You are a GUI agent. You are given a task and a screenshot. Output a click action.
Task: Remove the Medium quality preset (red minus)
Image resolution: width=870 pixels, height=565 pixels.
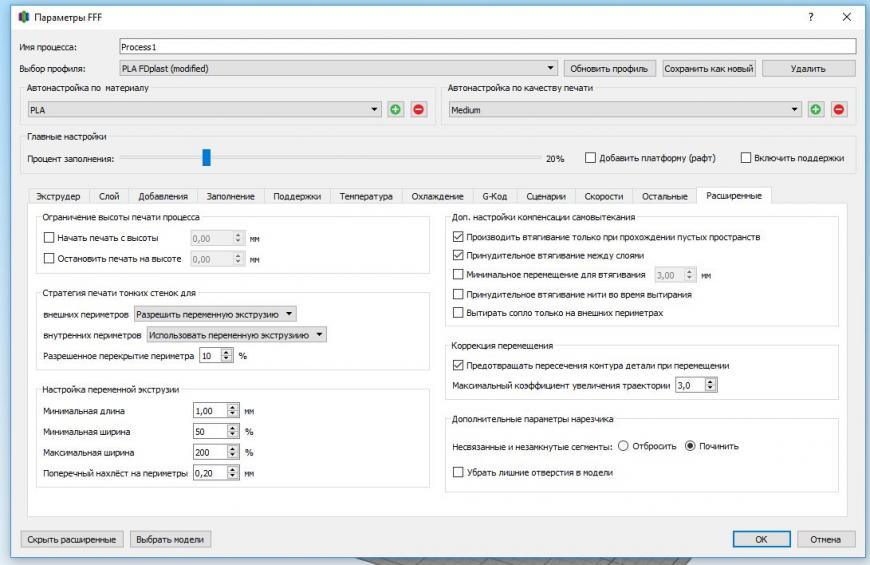[839, 110]
